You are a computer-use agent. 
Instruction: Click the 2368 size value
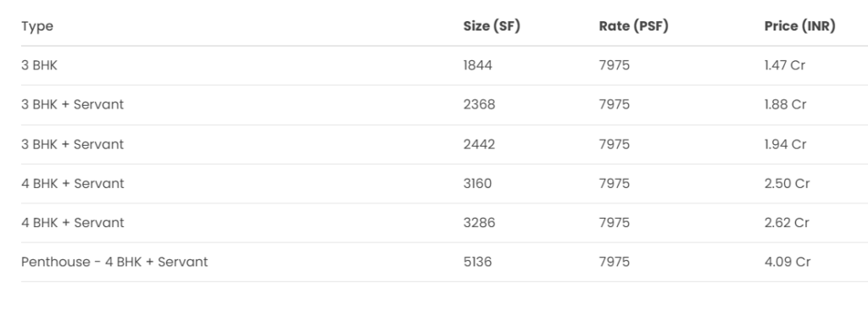click(x=480, y=104)
